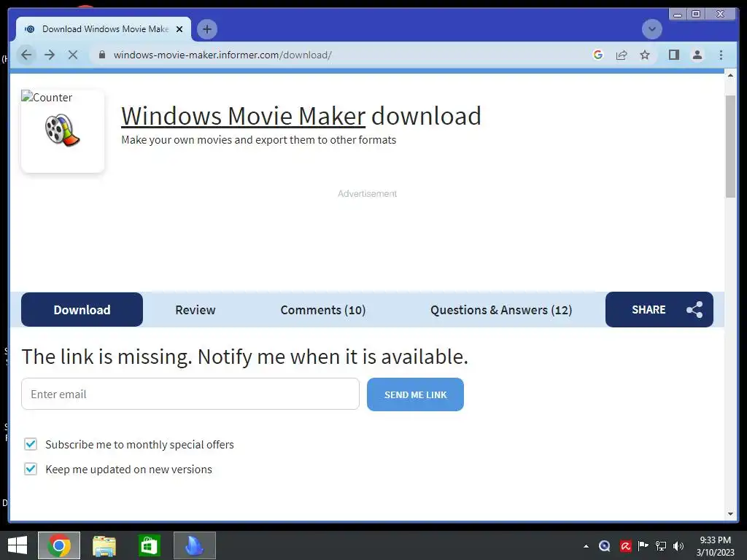
Task: Click the page vertical scrollbar thumb
Action: 730,146
